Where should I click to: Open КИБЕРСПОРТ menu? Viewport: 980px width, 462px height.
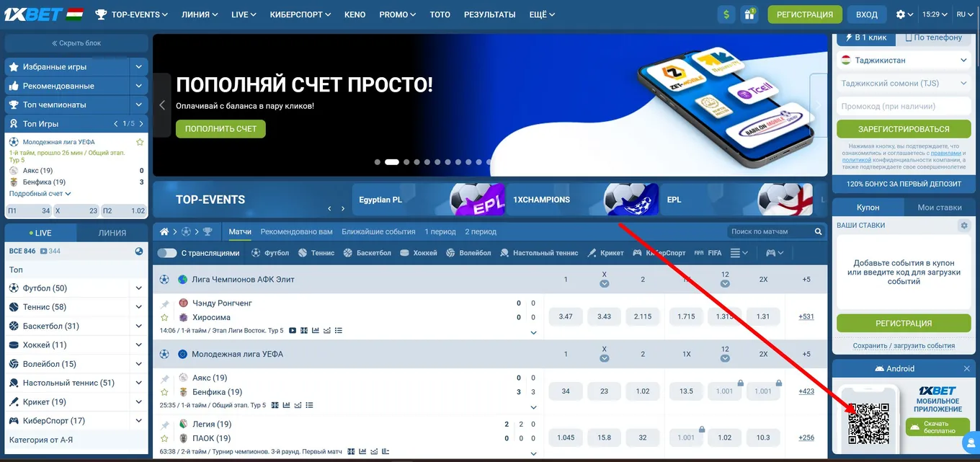pos(300,14)
